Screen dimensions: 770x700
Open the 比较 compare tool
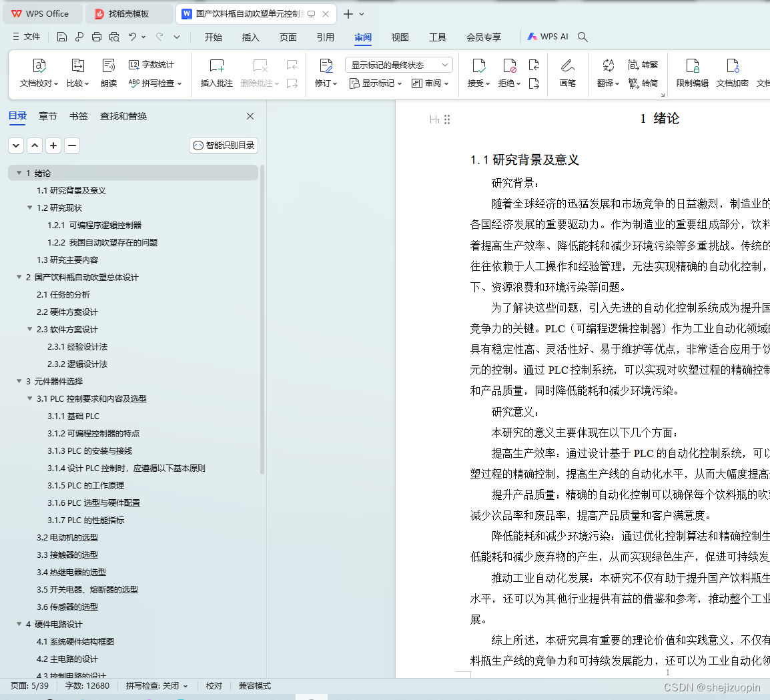(x=77, y=73)
